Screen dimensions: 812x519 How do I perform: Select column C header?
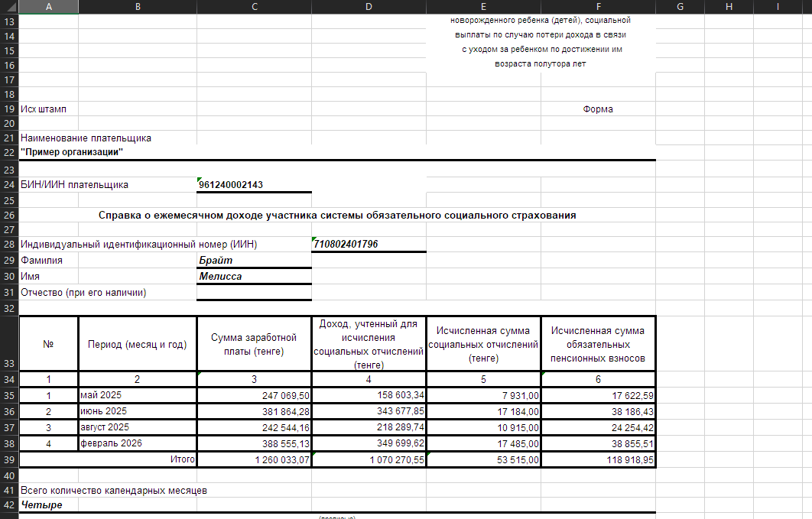(254, 7)
